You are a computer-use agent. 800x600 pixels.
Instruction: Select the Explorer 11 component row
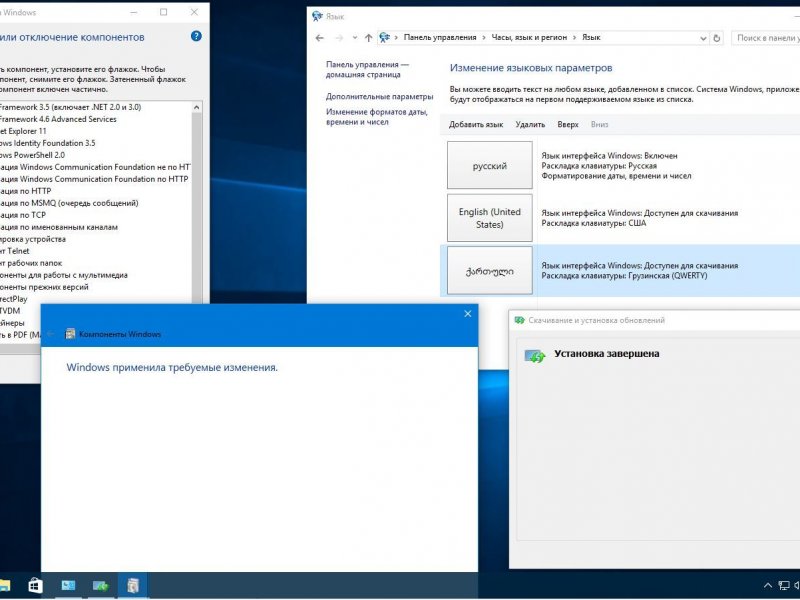95,131
